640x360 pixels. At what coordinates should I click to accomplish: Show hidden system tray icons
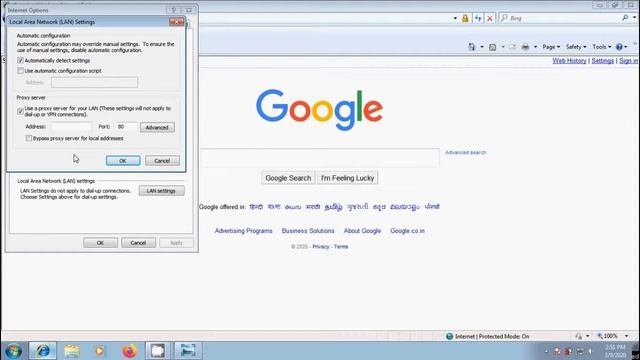coord(546,351)
